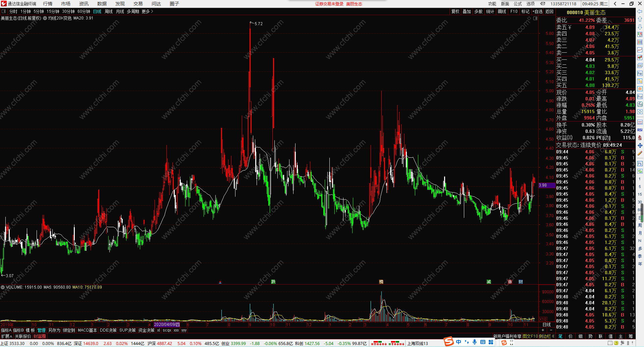The height and width of the screenshot is (347, 644).
Task: Click the VOLUME indicator settings circle icon
Action: click(x=3, y=287)
